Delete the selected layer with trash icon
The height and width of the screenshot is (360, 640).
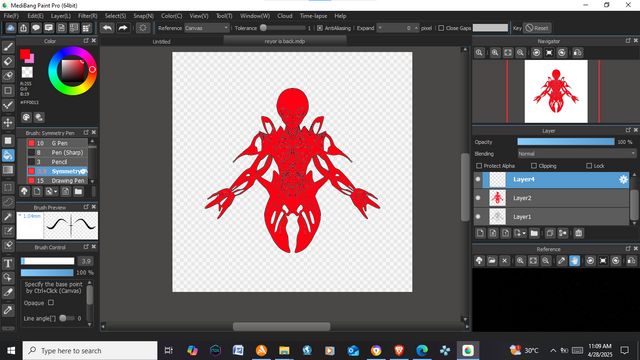pyautogui.click(x=578, y=233)
